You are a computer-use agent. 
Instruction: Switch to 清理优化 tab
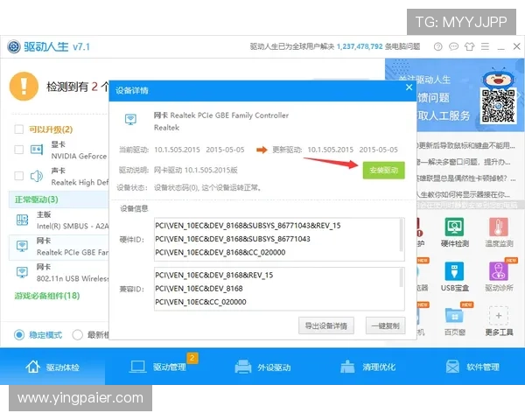point(367,367)
